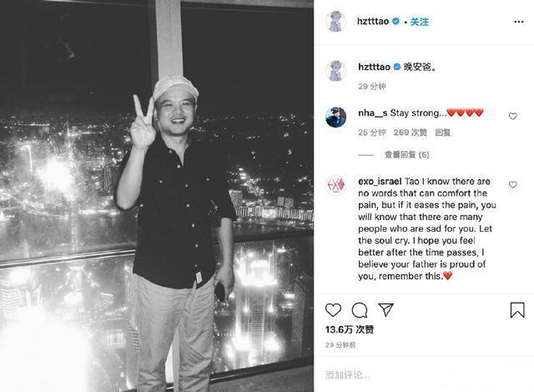Save the post with the bookmark icon
This screenshot has height=392, width=534.
517,310
